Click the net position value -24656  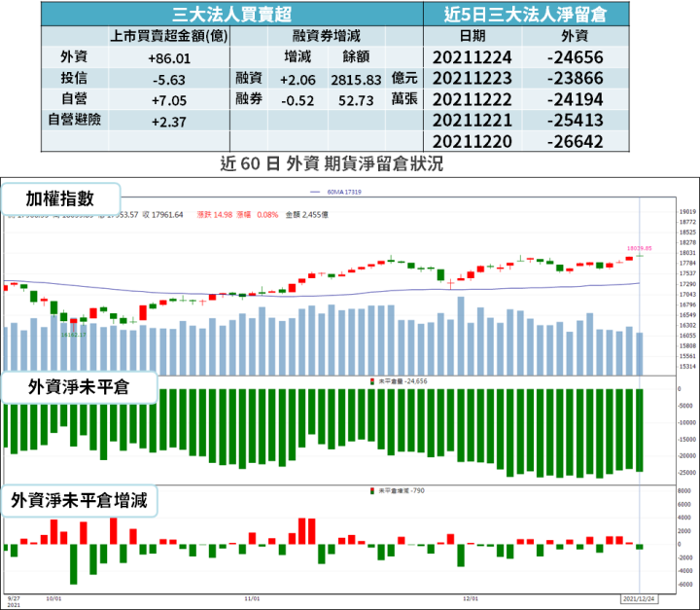tap(575, 57)
